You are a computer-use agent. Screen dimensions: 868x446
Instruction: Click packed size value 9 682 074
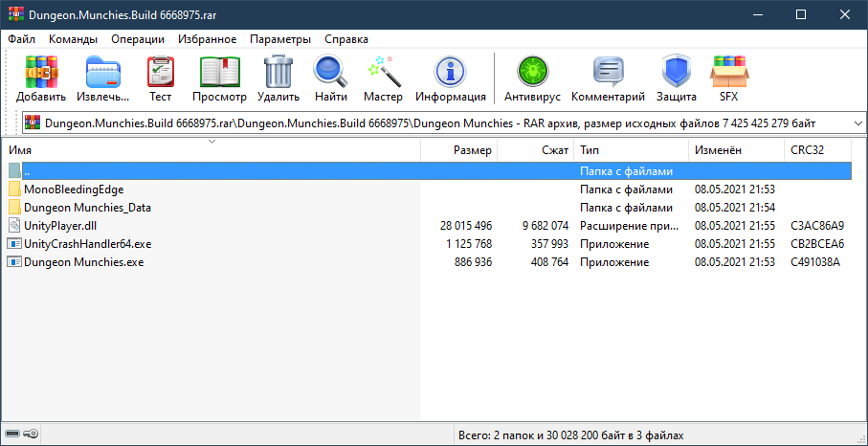pos(545,226)
